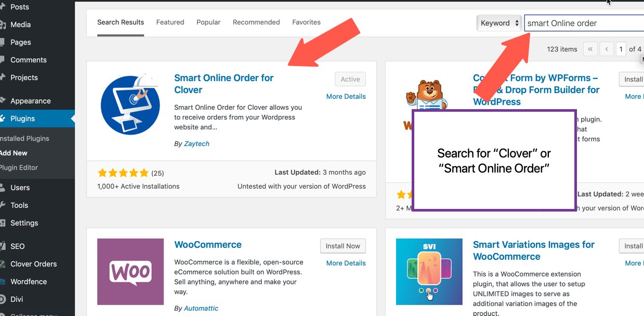Click the Active button for Smart Online Order

(x=350, y=79)
